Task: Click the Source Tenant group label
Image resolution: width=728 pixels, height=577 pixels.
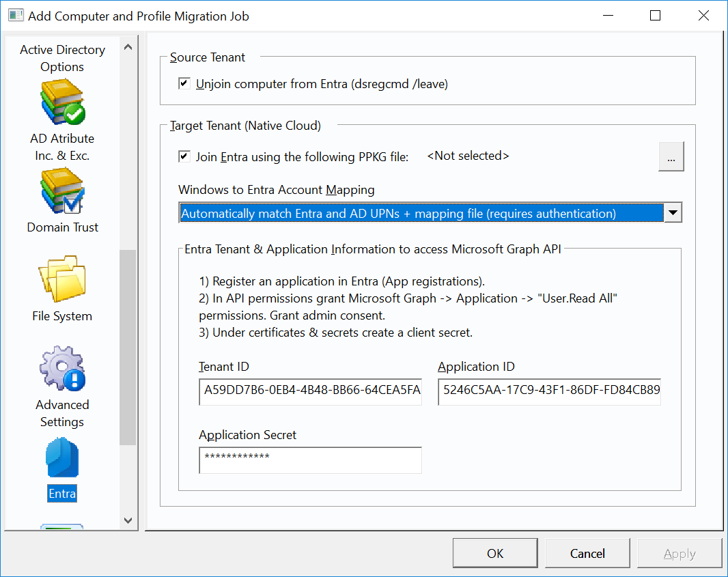Action: [208, 57]
